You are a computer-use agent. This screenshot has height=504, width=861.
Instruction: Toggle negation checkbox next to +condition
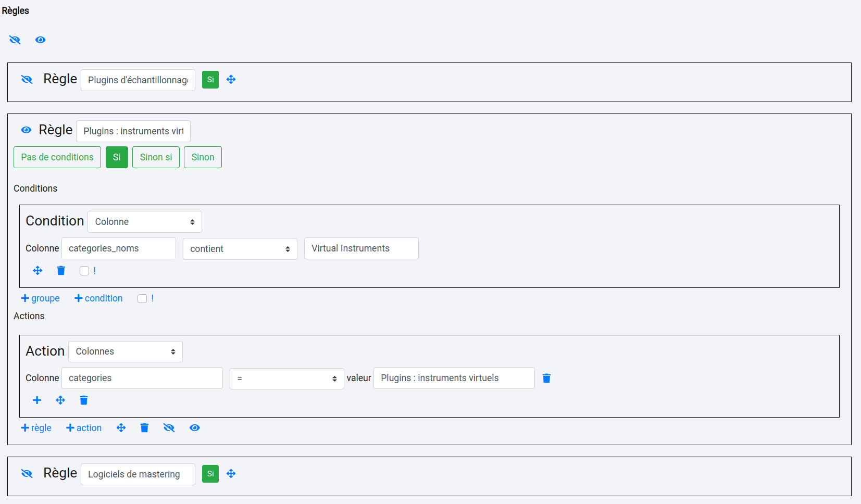click(142, 298)
